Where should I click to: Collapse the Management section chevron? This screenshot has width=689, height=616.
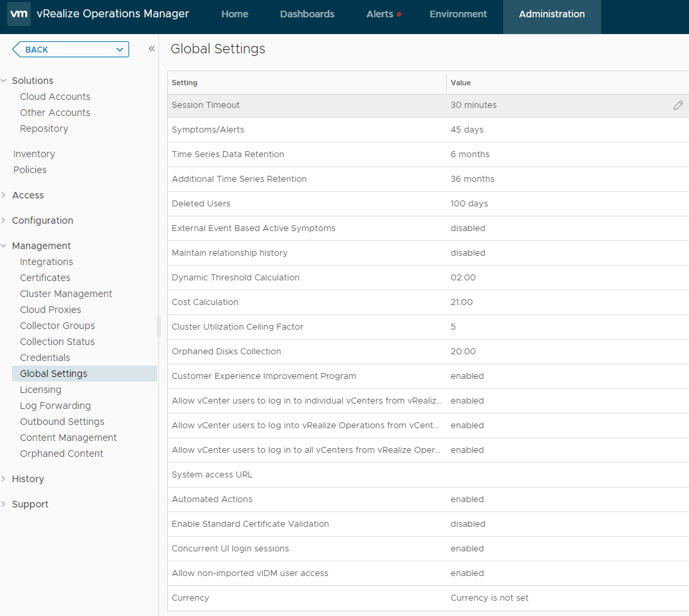pos(3,246)
